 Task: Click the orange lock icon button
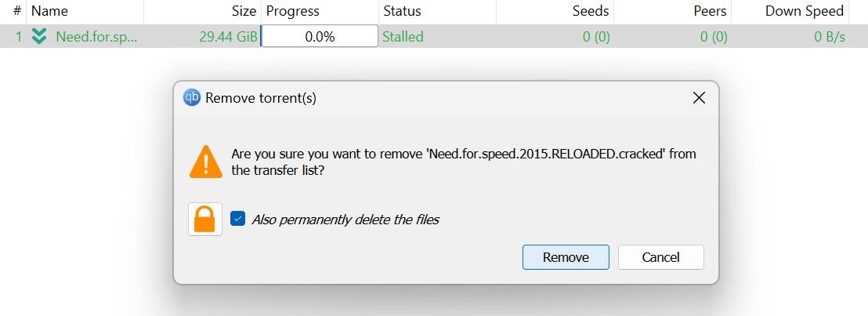[205, 219]
